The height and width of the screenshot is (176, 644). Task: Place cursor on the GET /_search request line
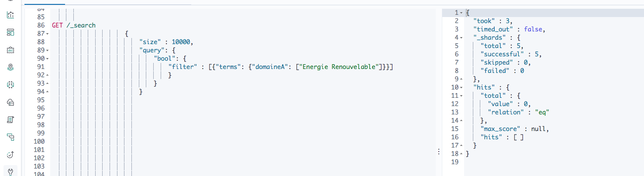[x=74, y=25]
